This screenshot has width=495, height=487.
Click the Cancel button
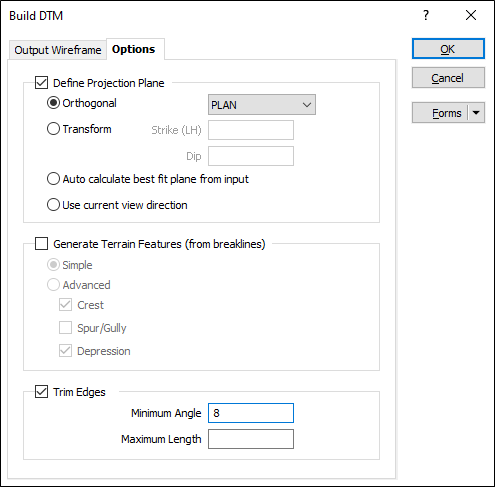448,78
